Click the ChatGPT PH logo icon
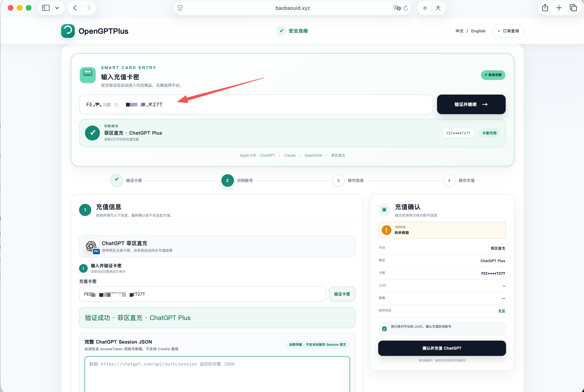 92,246
